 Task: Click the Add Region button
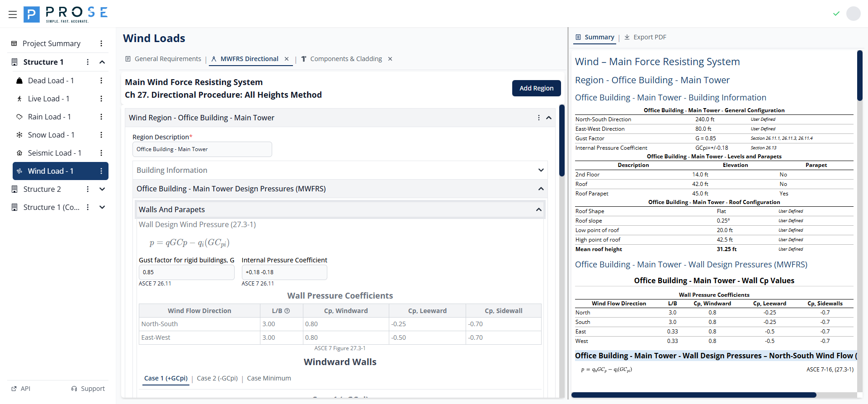click(536, 88)
